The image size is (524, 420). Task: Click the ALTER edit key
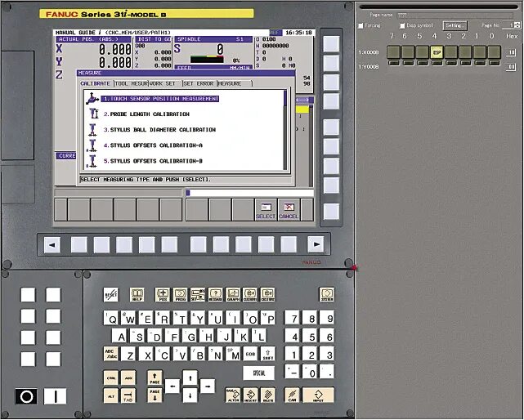pyautogui.click(x=233, y=395)
